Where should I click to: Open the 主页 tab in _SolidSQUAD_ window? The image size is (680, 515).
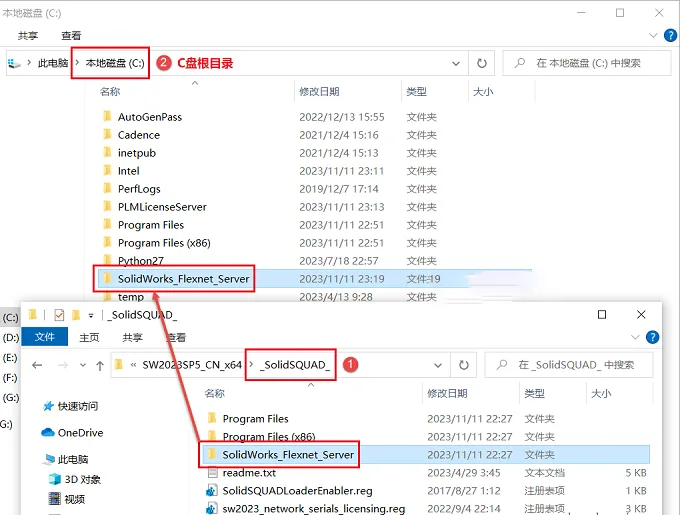pos(89,337)
